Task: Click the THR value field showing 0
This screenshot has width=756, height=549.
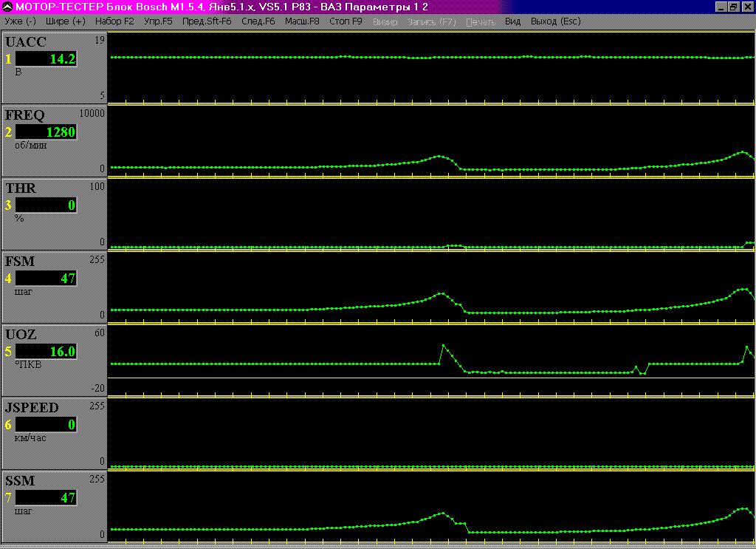Action: point(46,205)
